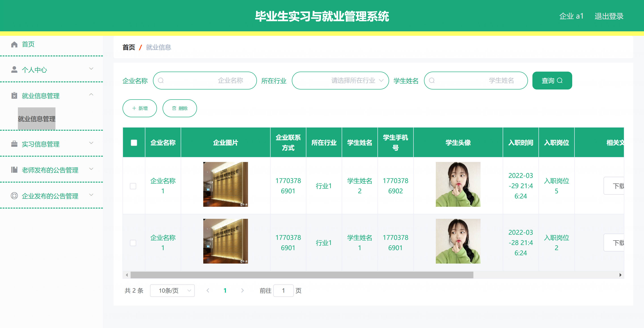Click the lifebuoy icon beside 企业发布的公告管理
This screenshot has height=328, width=644.
[14, 196]
